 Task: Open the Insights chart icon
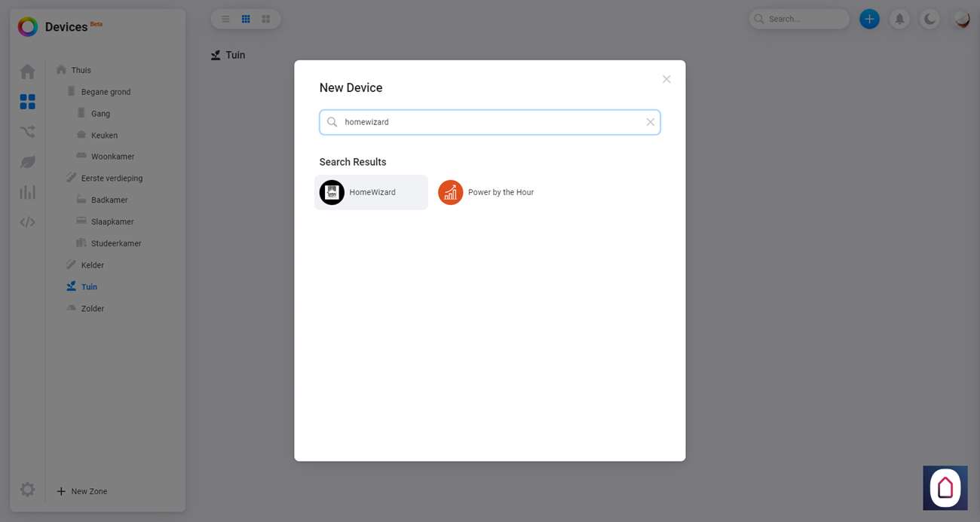[x=28, y=192]
